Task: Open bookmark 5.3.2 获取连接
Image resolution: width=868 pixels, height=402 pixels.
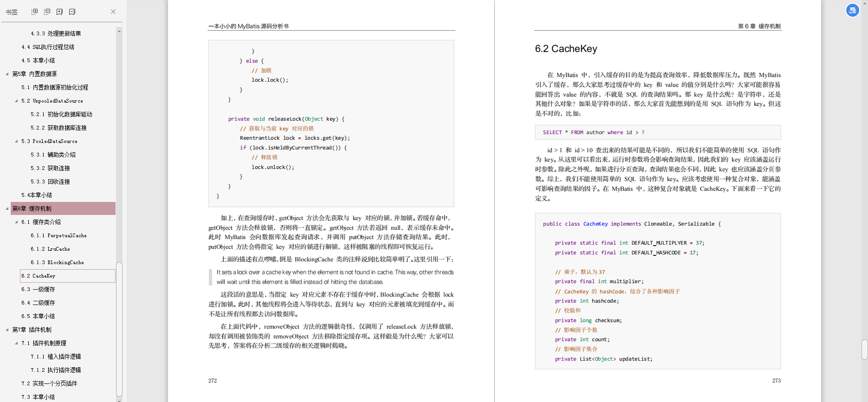Action: click(50, 168)
